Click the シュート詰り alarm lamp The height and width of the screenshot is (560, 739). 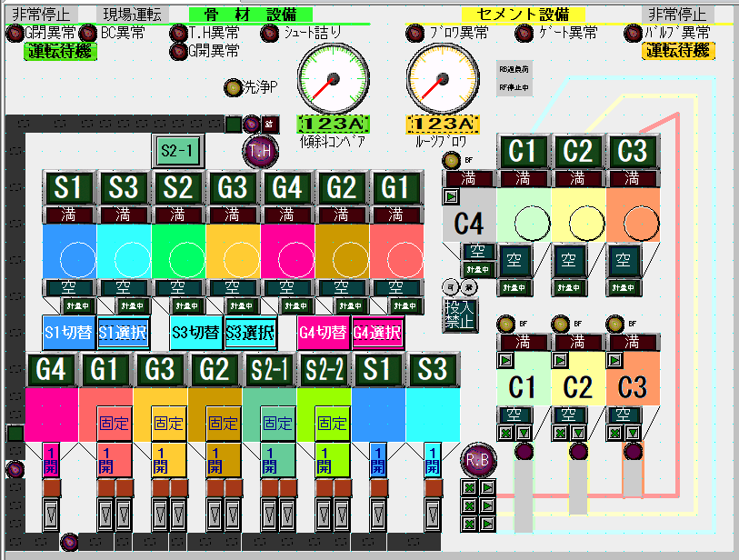tap(270, 34)
